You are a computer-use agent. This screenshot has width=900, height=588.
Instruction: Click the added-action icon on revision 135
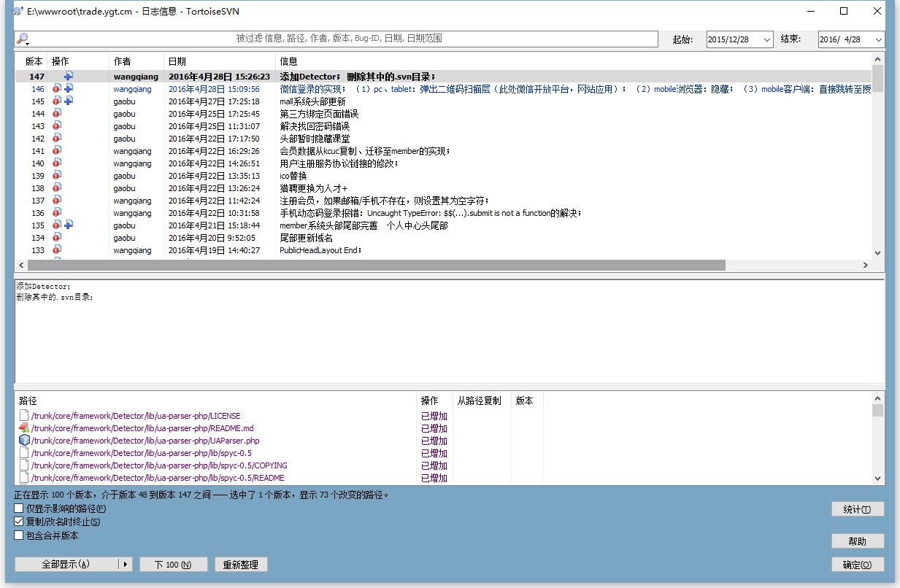coord(69,225)
